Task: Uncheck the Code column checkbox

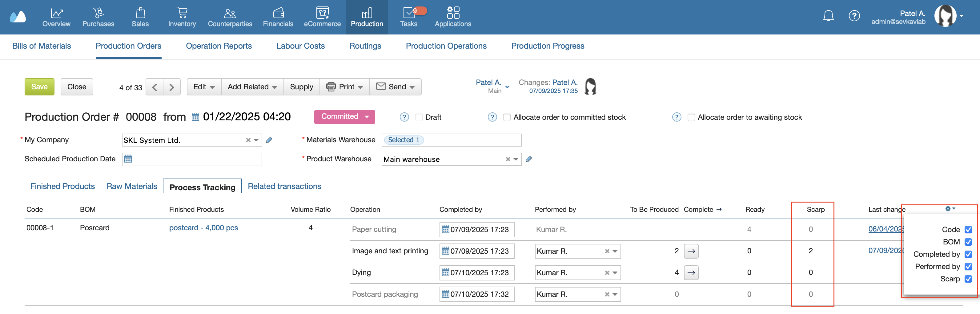Action: pyautogui.click(x=968, y=230)
